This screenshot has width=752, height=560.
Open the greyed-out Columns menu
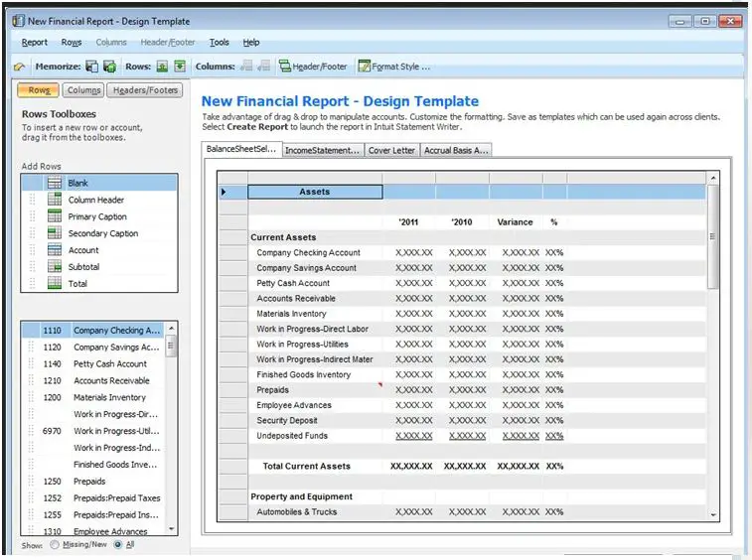pyautogui.click(x=111, y=42)
